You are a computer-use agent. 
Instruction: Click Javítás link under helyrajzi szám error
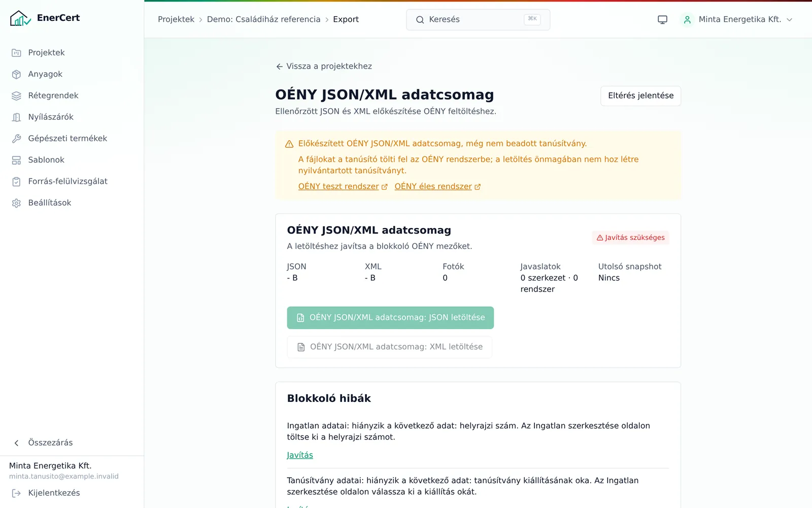coord(300,455)
